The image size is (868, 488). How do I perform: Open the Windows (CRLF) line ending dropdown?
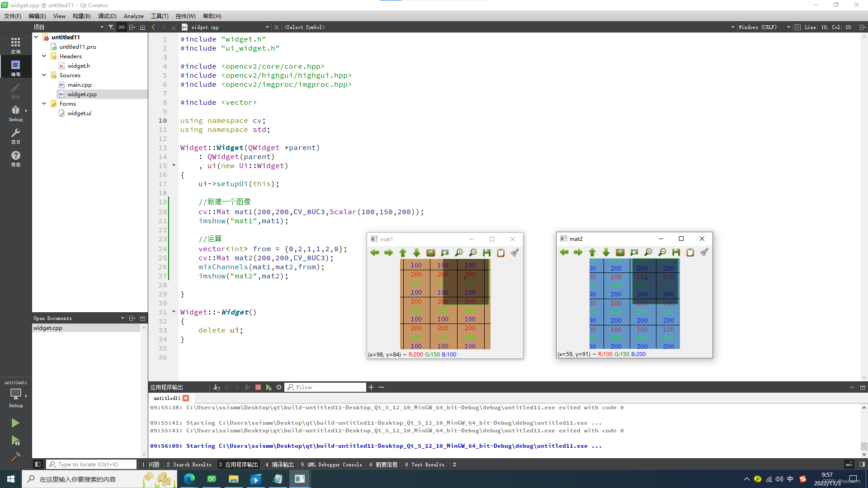[x=764, y=27]
